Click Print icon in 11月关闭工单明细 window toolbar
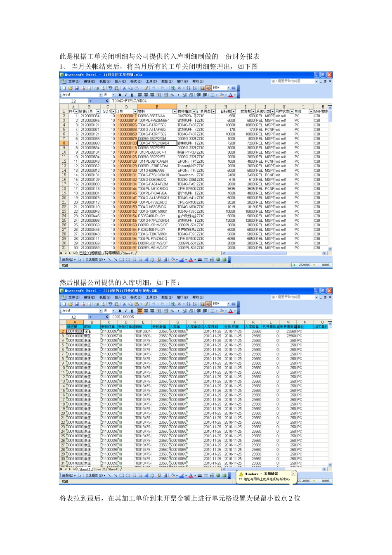 [97, 88]
